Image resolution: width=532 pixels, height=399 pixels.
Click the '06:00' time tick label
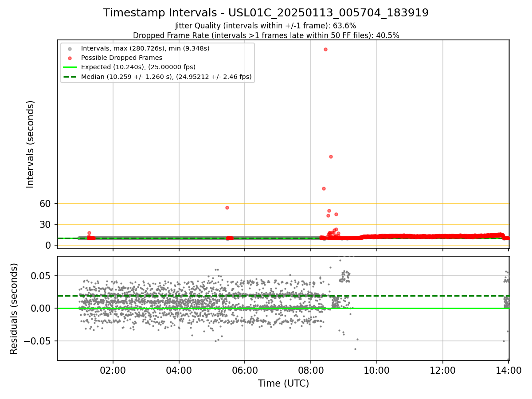click(245, 371)
